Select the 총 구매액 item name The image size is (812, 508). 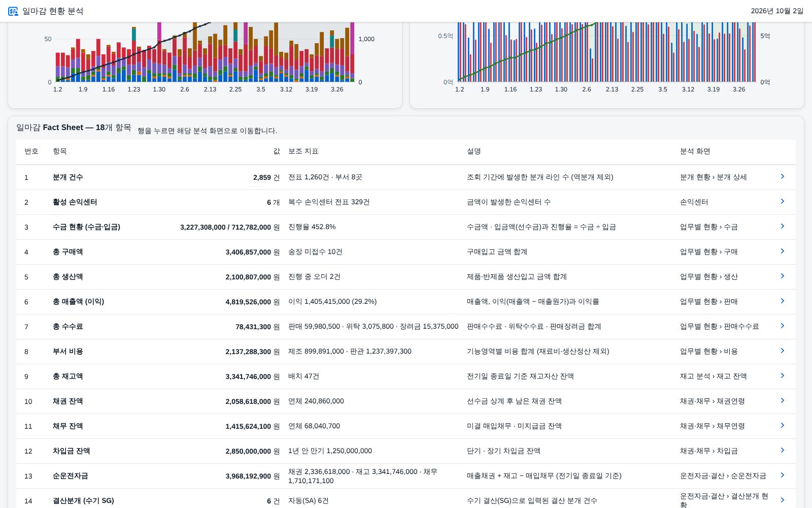[x=68, y=252]
